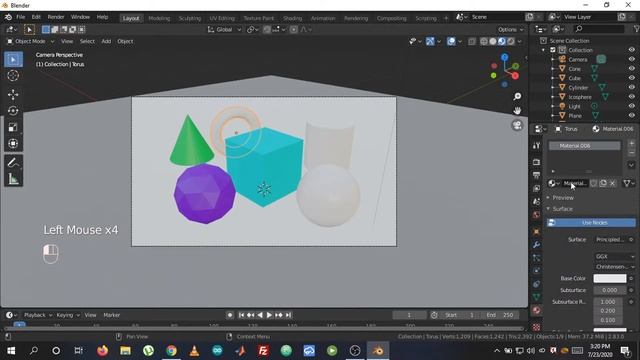Choose the Rotate tool
Viewport: 640px width, 360px height.
pos(13,111)
